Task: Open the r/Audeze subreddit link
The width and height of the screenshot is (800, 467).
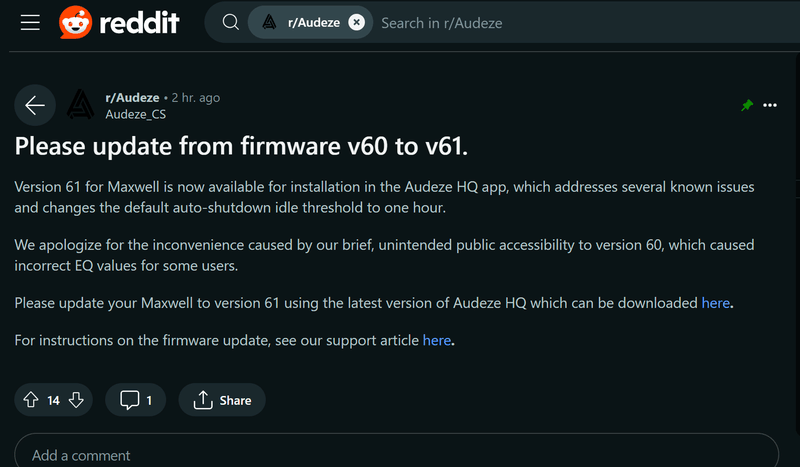Action: (x=132, y=98)
